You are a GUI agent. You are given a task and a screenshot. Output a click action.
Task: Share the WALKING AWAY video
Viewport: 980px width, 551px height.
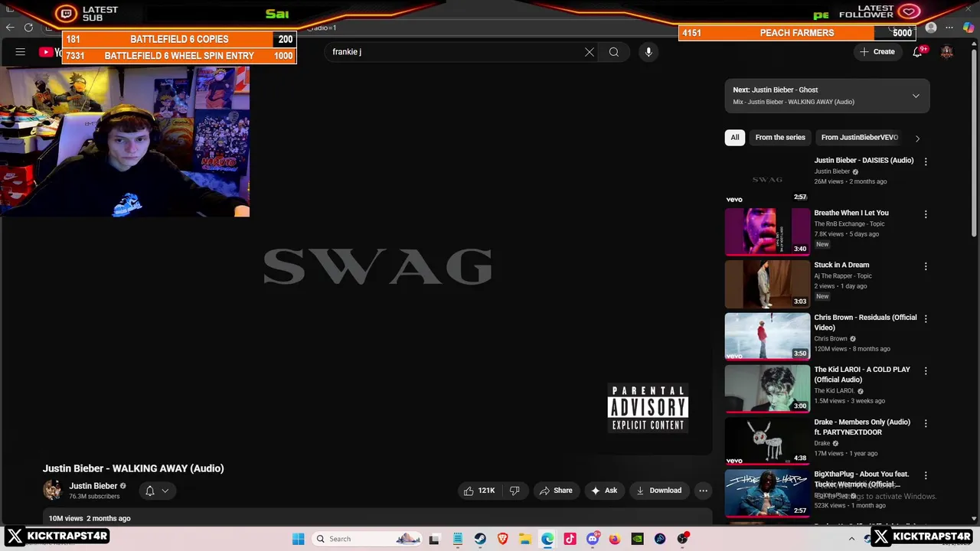tap(556, 491)
